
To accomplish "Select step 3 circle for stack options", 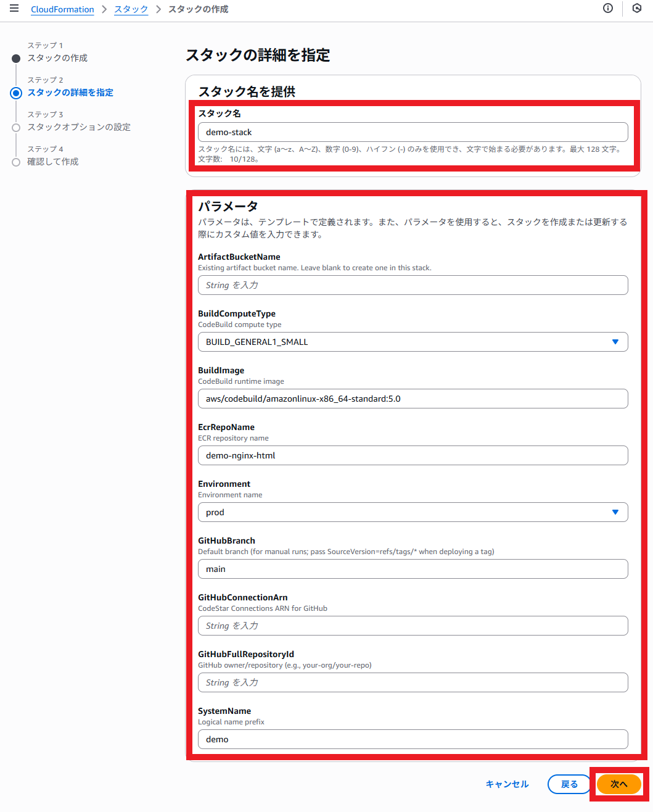I will [16, 128].
